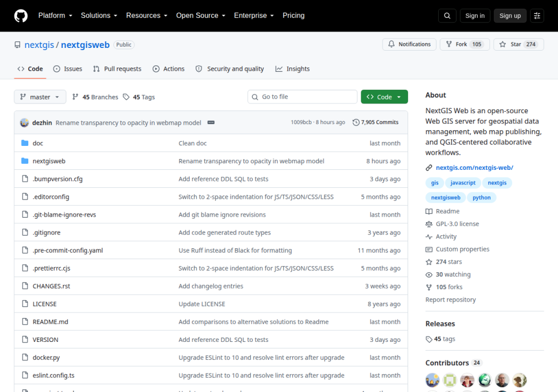Open the nextgisweb repository name link

[85, 45]
